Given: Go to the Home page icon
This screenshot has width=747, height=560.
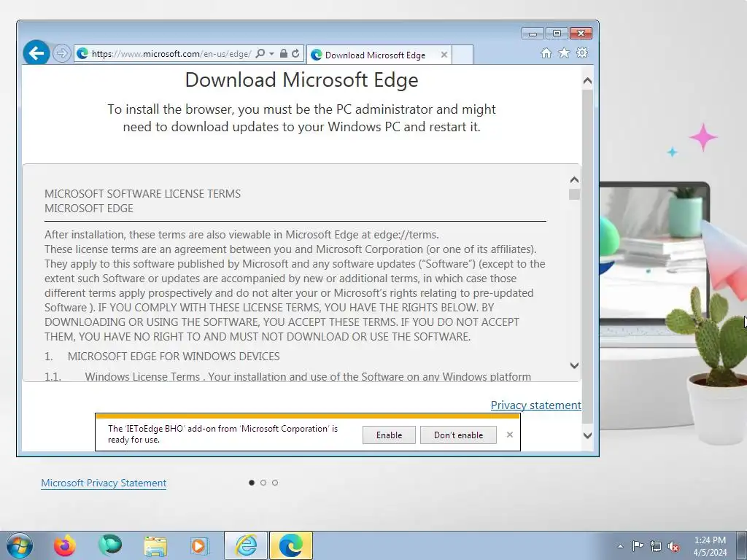Looking at the screenshot, I should click(546, 52).
